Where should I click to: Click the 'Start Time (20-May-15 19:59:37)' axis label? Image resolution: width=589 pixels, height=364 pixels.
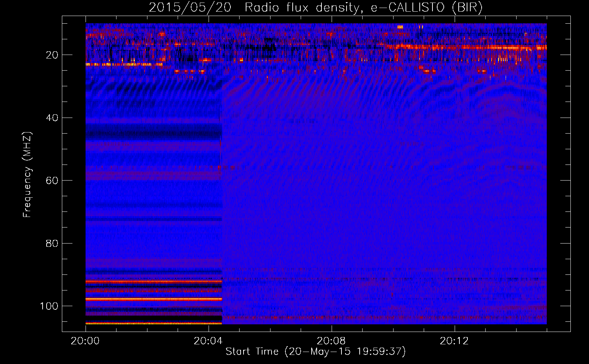click(316, 352)
